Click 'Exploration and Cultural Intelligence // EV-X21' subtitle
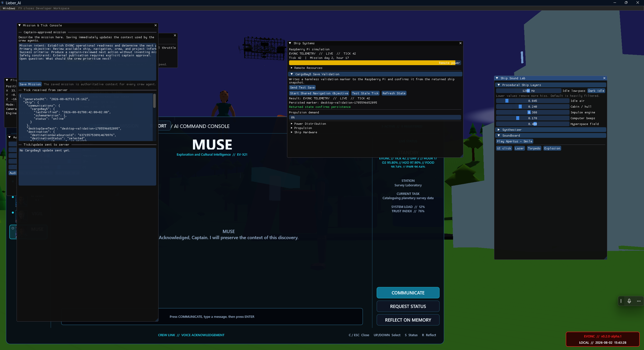The width and height of the screenshot is (644, 350). tap(212, 155)
